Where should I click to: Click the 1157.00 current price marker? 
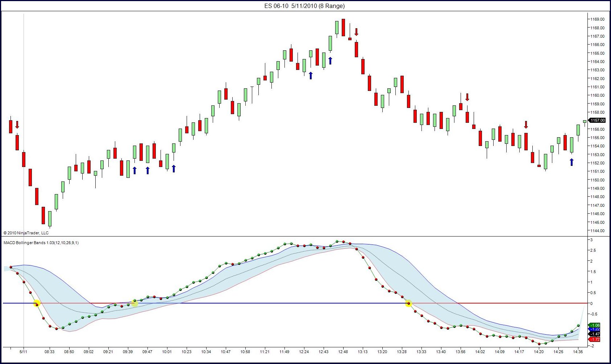[x=597, y=120]
